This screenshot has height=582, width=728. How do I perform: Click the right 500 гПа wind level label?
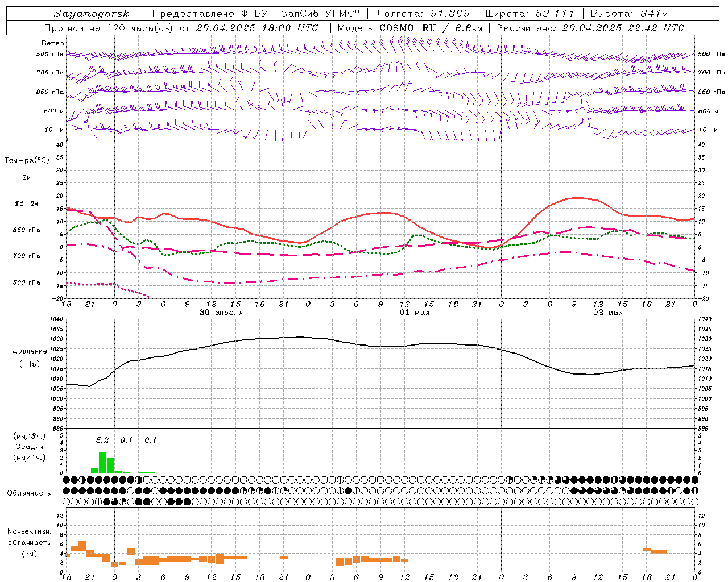click(x=712, y=54)
